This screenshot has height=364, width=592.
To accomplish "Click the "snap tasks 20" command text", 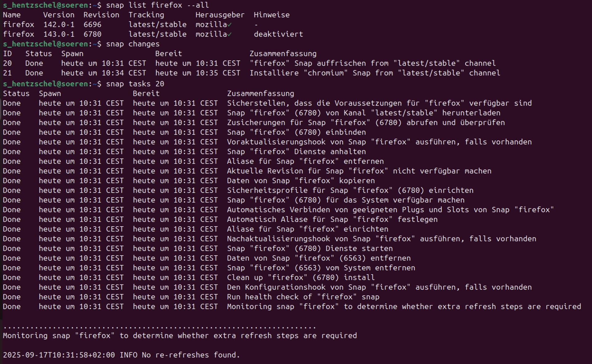I will pos(135,84).
